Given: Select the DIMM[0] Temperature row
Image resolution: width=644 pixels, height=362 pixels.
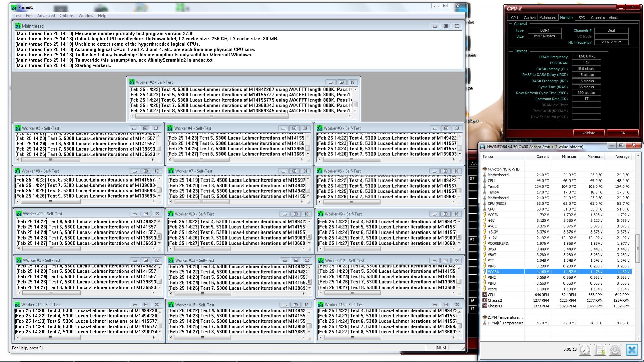Looking at the screenshot, I should pos(556,323).
